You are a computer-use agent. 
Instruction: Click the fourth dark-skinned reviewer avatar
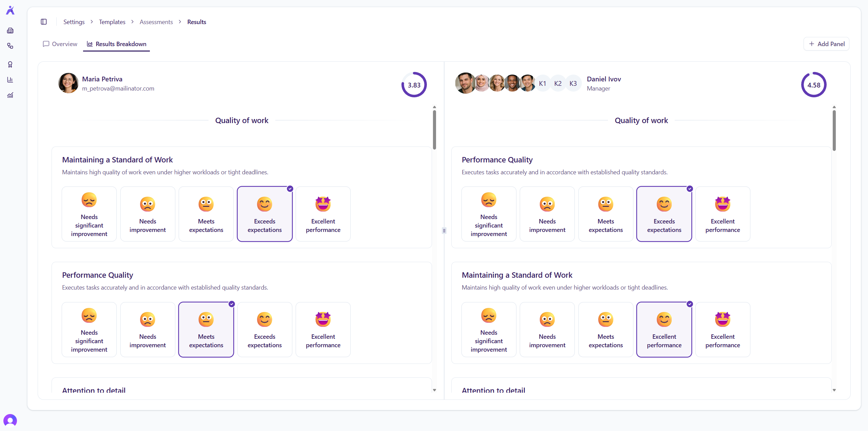coord(512,83)
